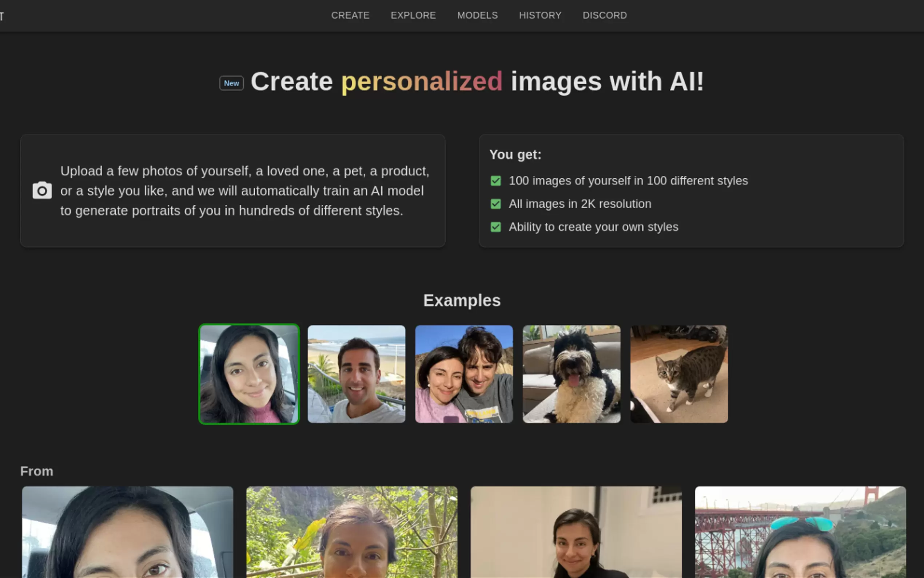Image resolution: width=924 pixels, height=578 pixels.
Task: Go to the EXPLORE page
Action: pyautogui.click(x=413, y=15)
